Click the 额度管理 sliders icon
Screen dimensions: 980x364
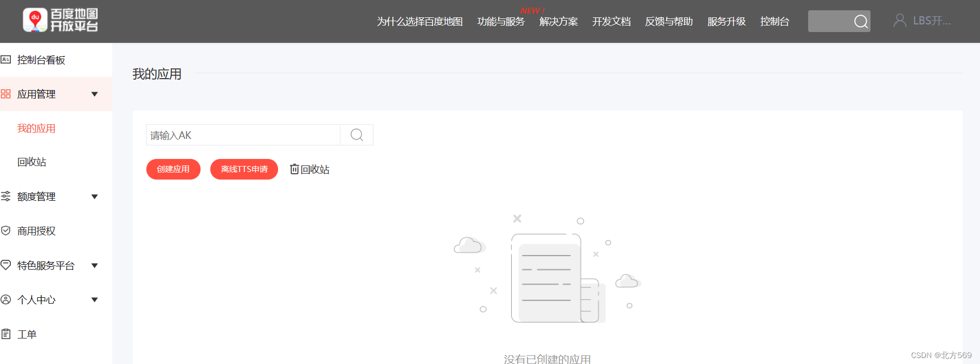coord(6,196)
